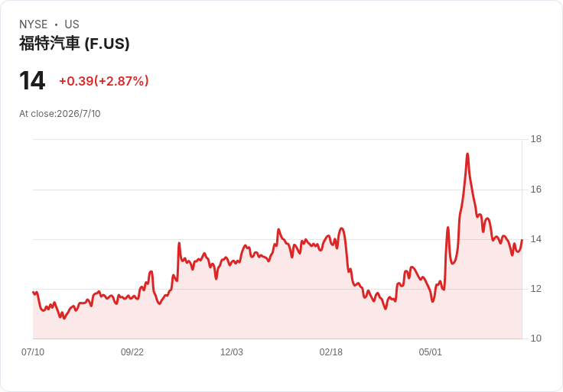Viewport: 563px width, 392px height.
Task: Click the 18 y-axis price label
Action: click(536, 139)
